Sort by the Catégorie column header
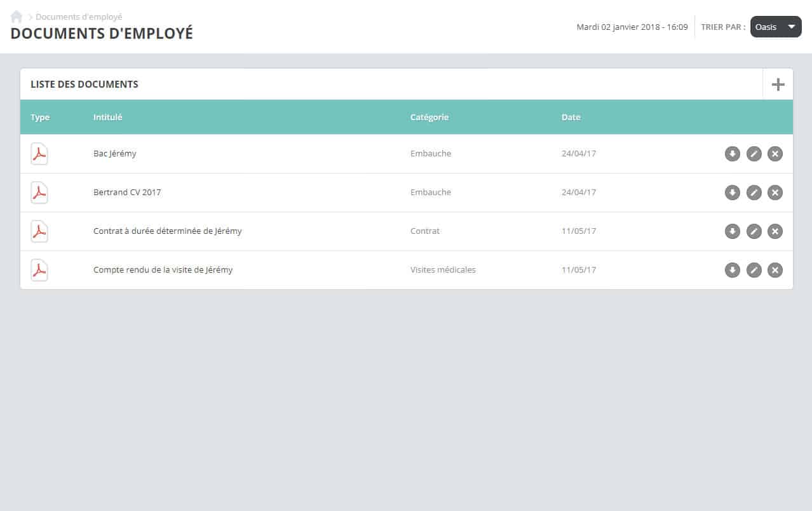The image size is (812, 511). tap(430, 117)
